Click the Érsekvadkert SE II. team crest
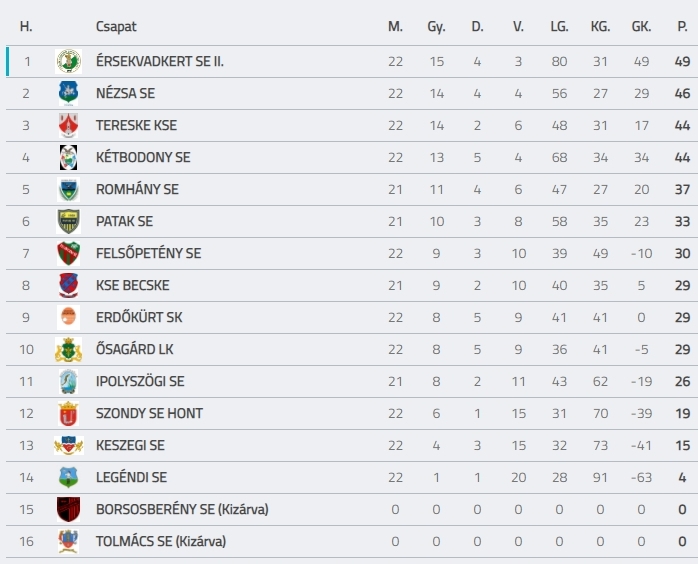 69,61
